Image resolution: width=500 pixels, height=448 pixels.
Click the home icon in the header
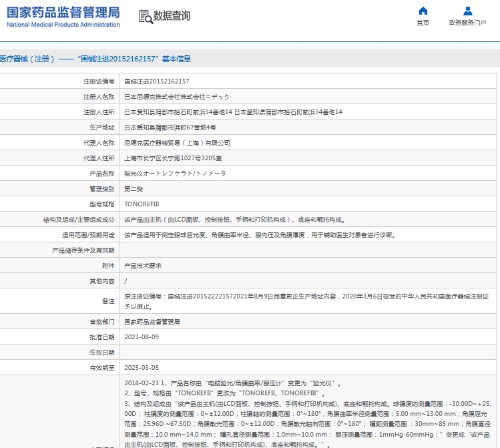[x=423, y=11]
